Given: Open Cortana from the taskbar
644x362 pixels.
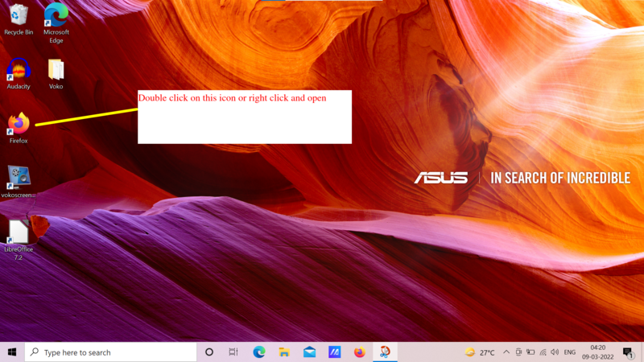Looking at the screenshot, I should pos(209,352).
